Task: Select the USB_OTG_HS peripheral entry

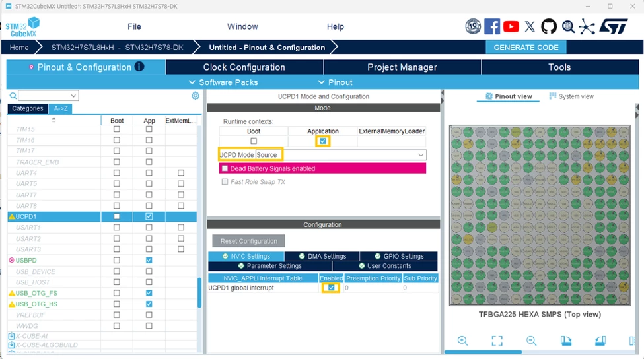Action: click(x=36, y=304)
